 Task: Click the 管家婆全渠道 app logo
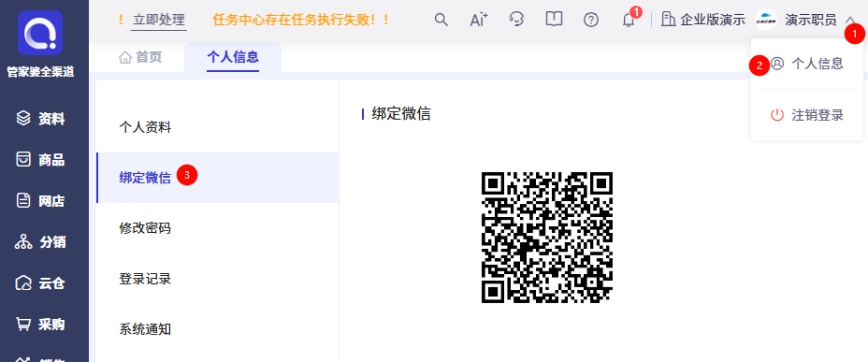tap(40, 33)
